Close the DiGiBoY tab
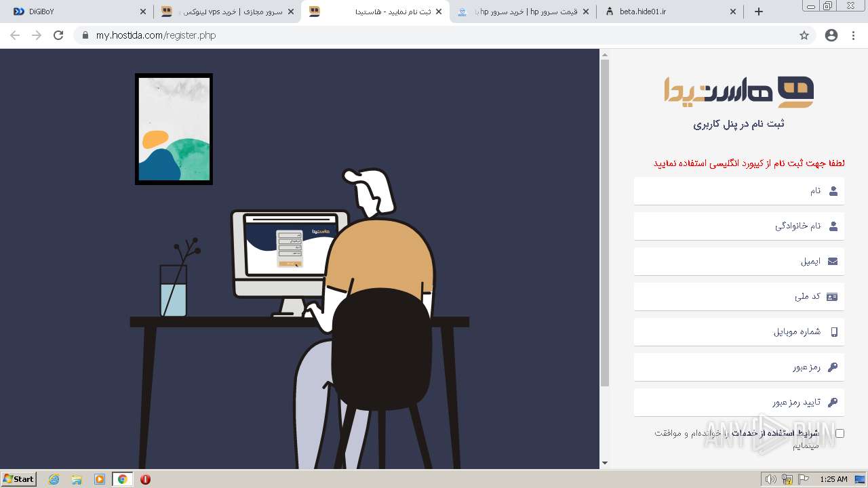 coord(143,12)
